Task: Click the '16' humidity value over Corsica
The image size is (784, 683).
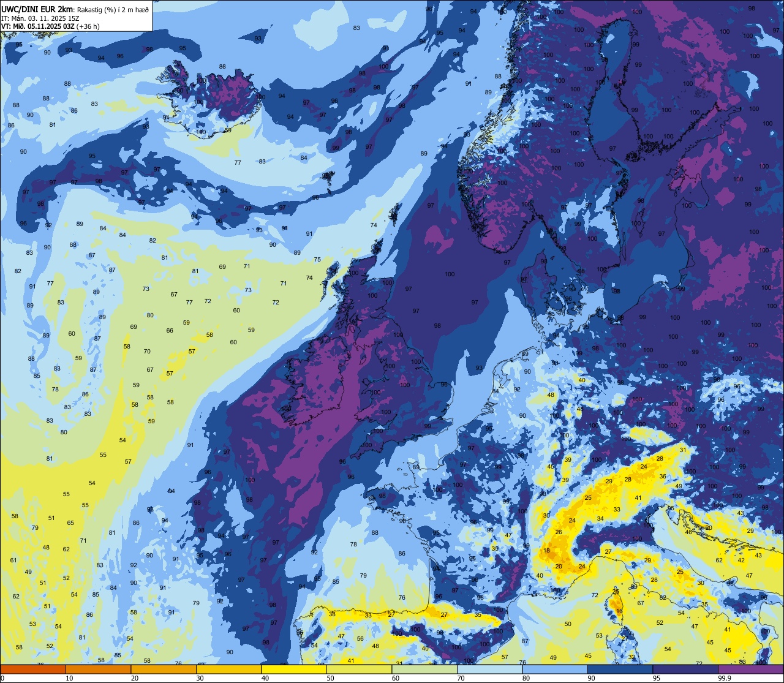Action: pos(620,611)
